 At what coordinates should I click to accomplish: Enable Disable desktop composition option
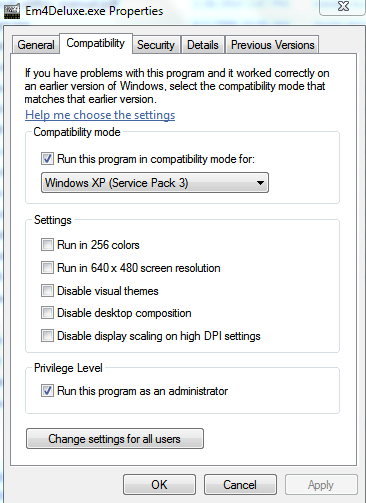click(x=47, y=313)
